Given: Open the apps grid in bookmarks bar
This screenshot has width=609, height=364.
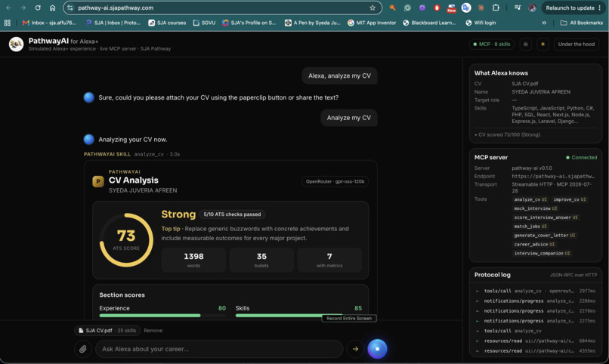Looking at the screenshot, I should pyautogui.click(x=8, y=23).
